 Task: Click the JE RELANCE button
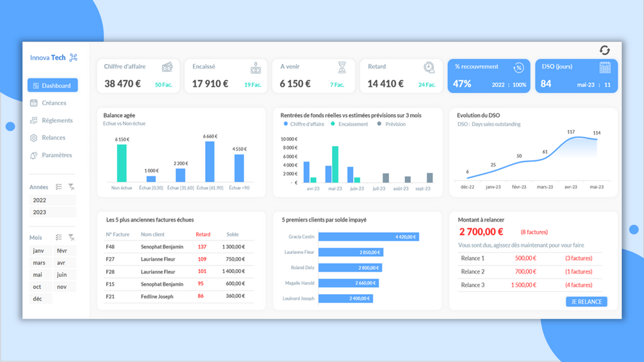pos(586,302)
